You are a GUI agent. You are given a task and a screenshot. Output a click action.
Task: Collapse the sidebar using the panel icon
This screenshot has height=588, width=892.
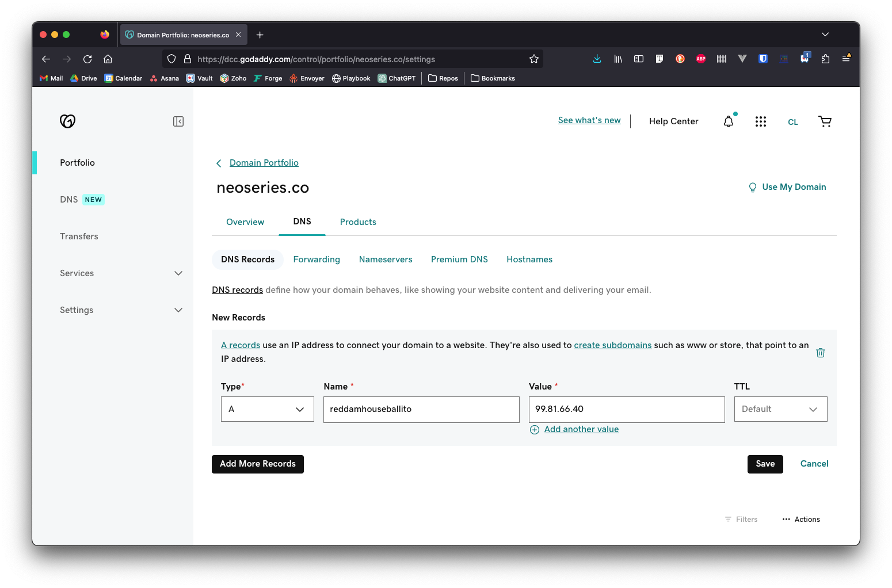pyautogui.click(x=178, y=121)
